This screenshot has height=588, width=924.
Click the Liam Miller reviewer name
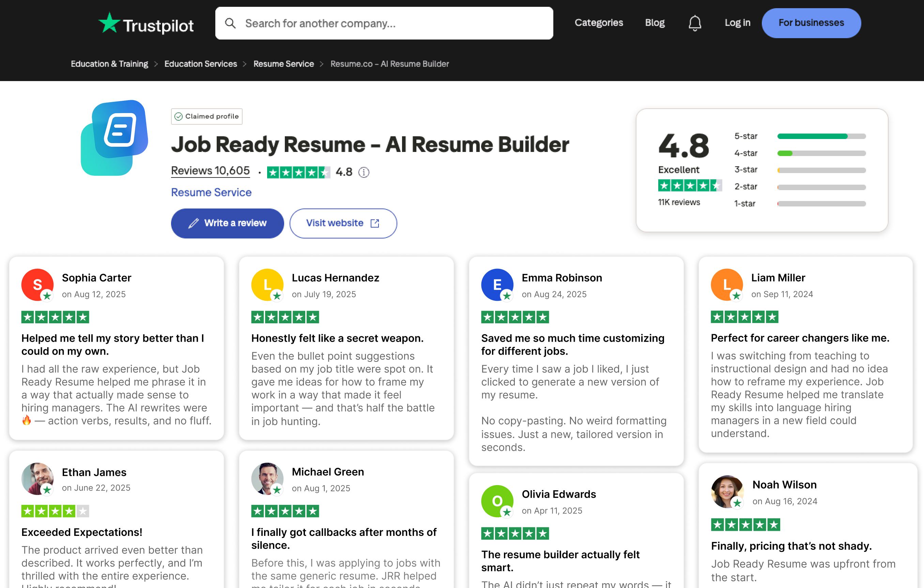pyautogui.click(x=778, y=278)
